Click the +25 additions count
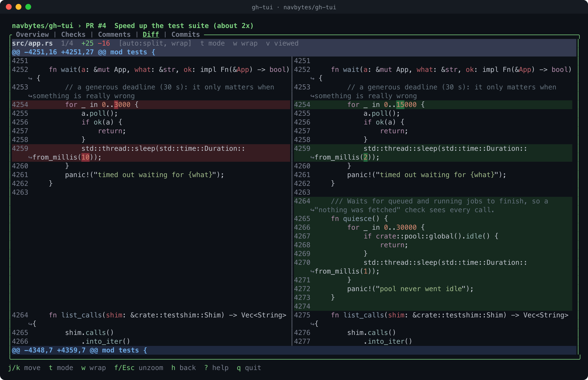 pyautogui.click(x=88, y=43)
